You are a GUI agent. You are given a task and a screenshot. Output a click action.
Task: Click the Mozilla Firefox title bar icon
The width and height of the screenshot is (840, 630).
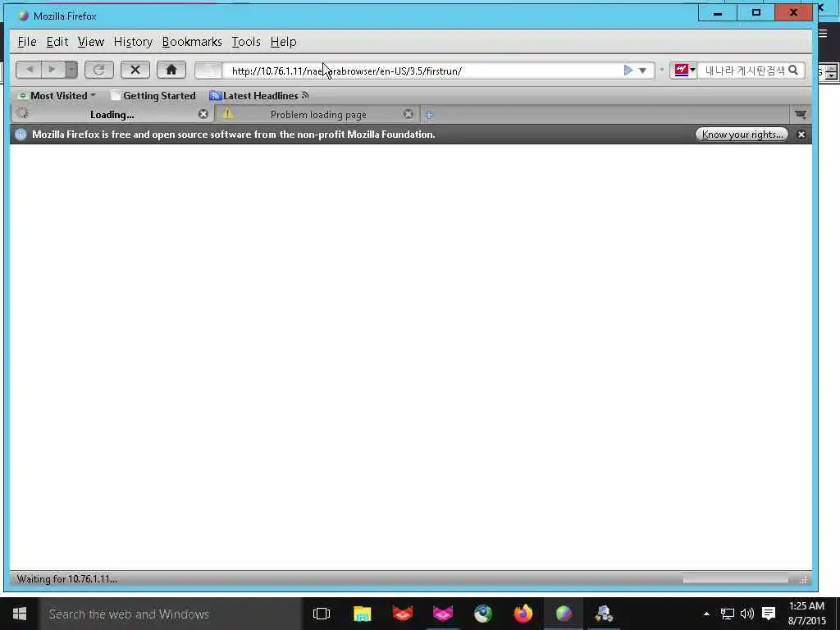pos(23,16)
